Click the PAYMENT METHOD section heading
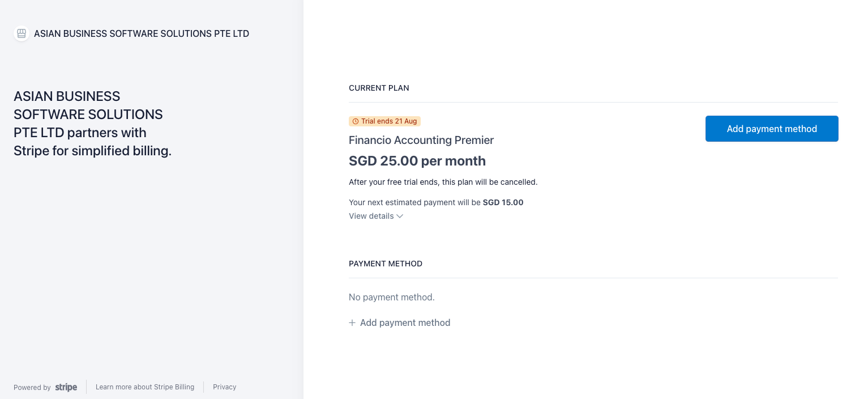Screen dimensions: 868x399 (386, 264)
